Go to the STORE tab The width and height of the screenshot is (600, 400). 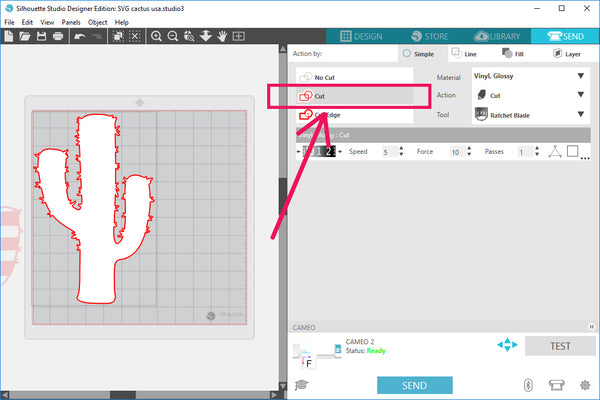tap(429, 36)
